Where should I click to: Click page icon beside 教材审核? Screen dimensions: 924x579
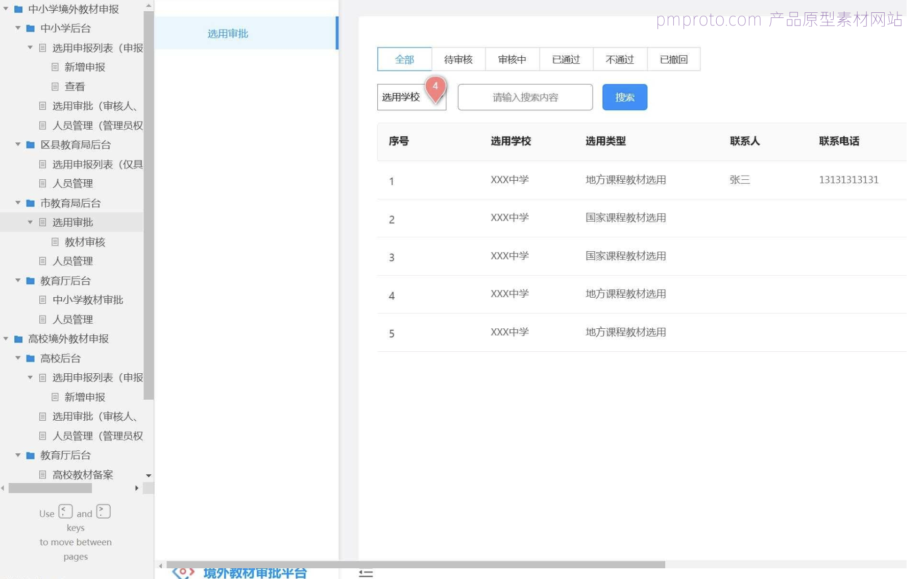[55, 242]
